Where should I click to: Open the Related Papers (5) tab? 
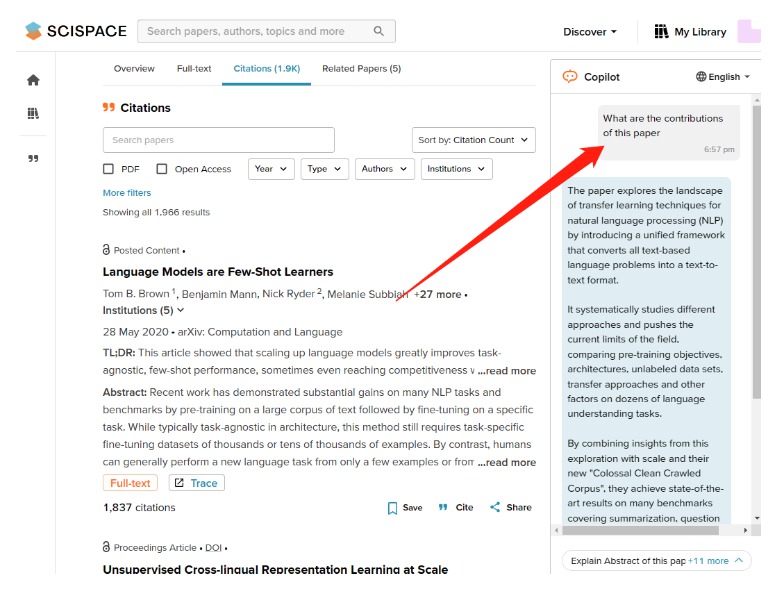[361, 69]
